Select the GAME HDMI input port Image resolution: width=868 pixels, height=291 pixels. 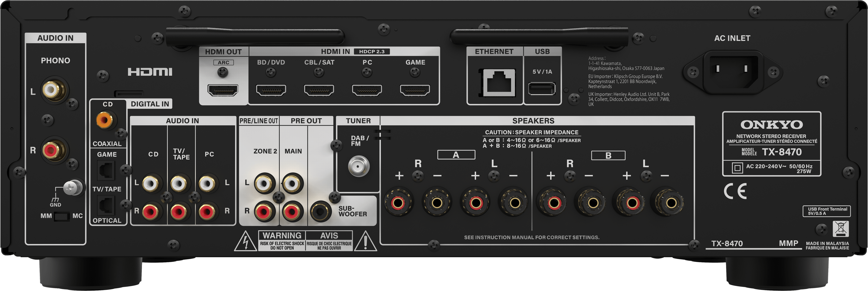pos(415,90)
